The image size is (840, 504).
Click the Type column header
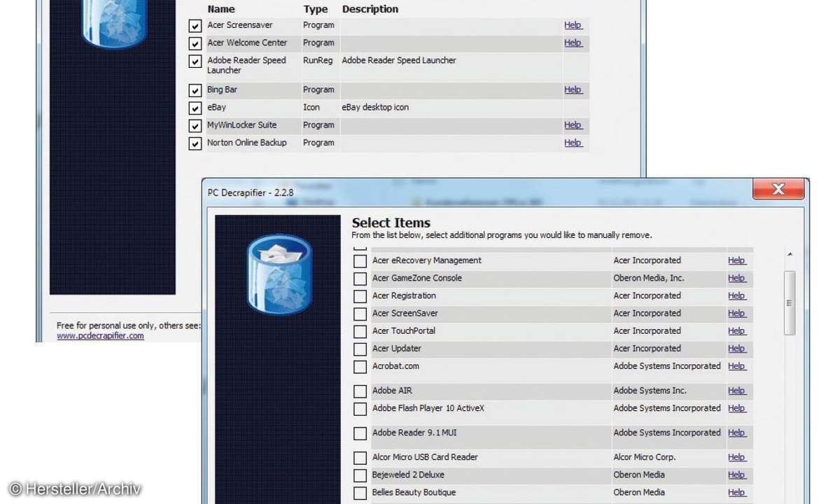(315, 9)
